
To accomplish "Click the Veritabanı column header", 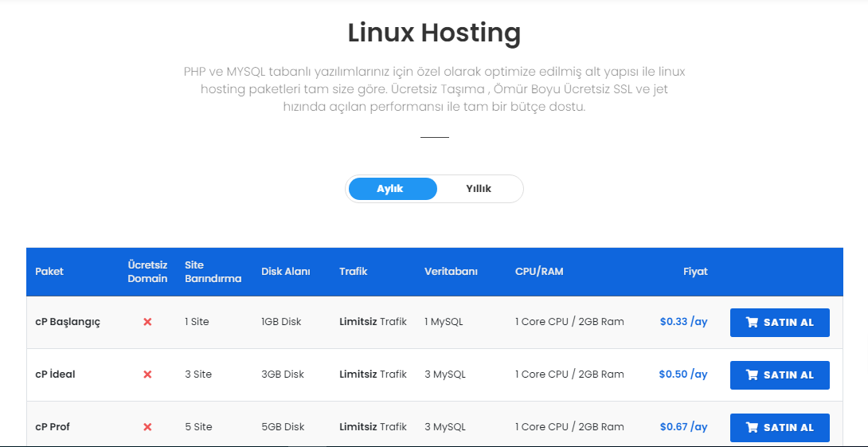I will [x=451, y=272].
